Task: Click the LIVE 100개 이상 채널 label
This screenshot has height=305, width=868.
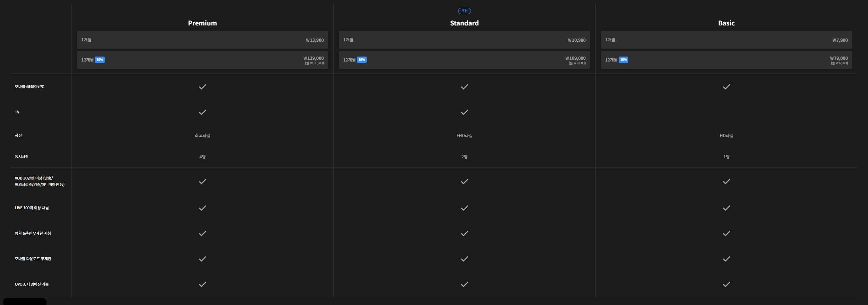Action: point(32,208)
